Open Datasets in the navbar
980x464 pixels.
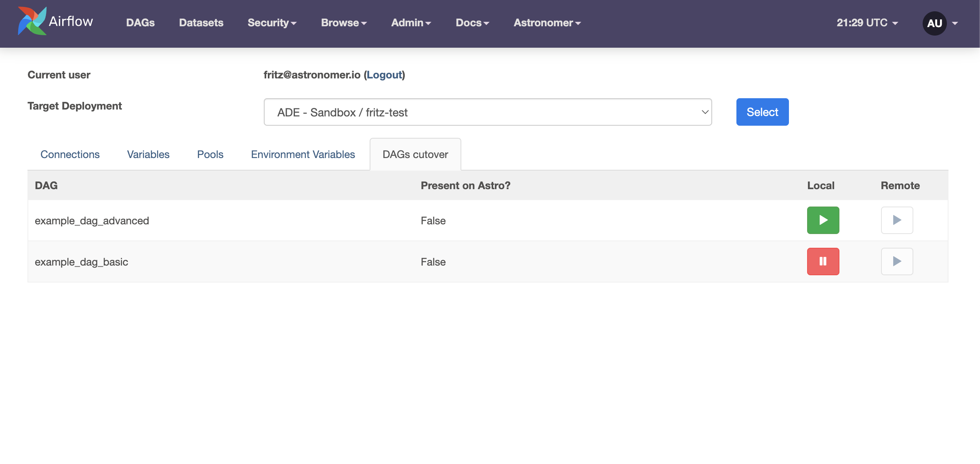pos(201,23)
